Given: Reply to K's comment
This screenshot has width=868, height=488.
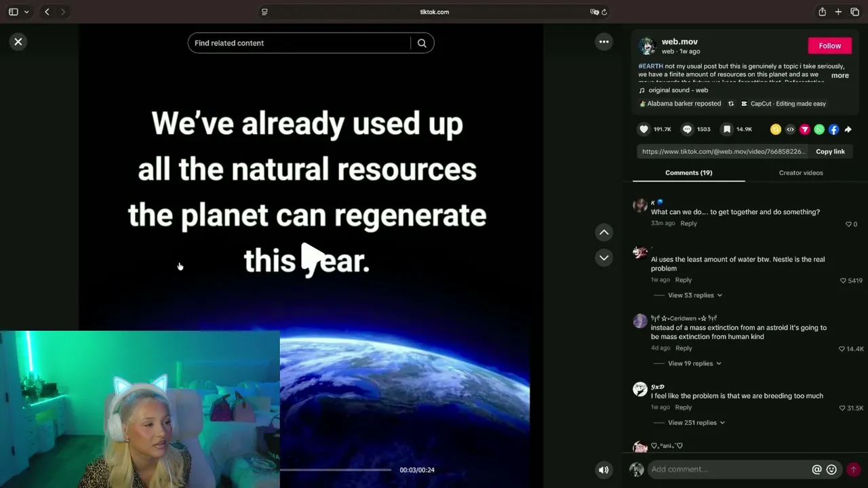Looking at the screenshot, I should (688, 224).
